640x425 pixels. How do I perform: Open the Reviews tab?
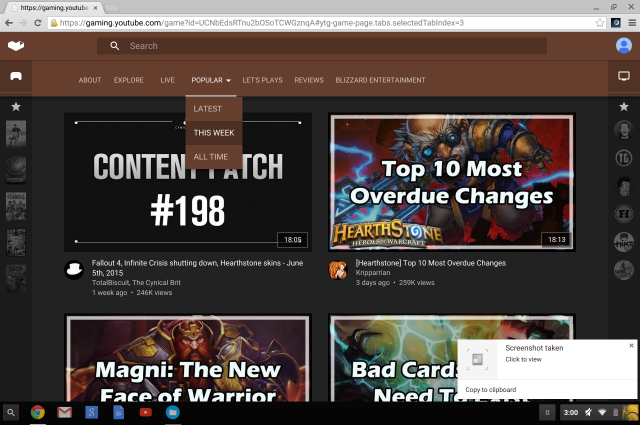tap(309, 80)
